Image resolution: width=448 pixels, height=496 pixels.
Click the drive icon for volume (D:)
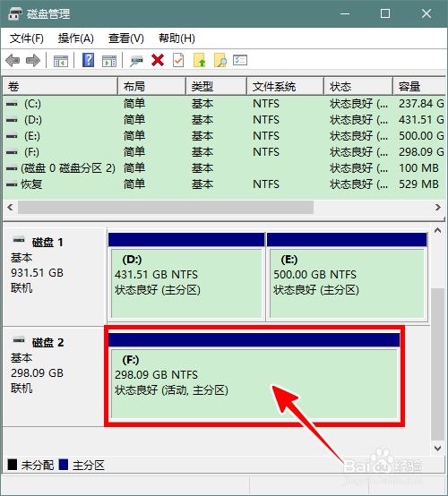[12, 120]
